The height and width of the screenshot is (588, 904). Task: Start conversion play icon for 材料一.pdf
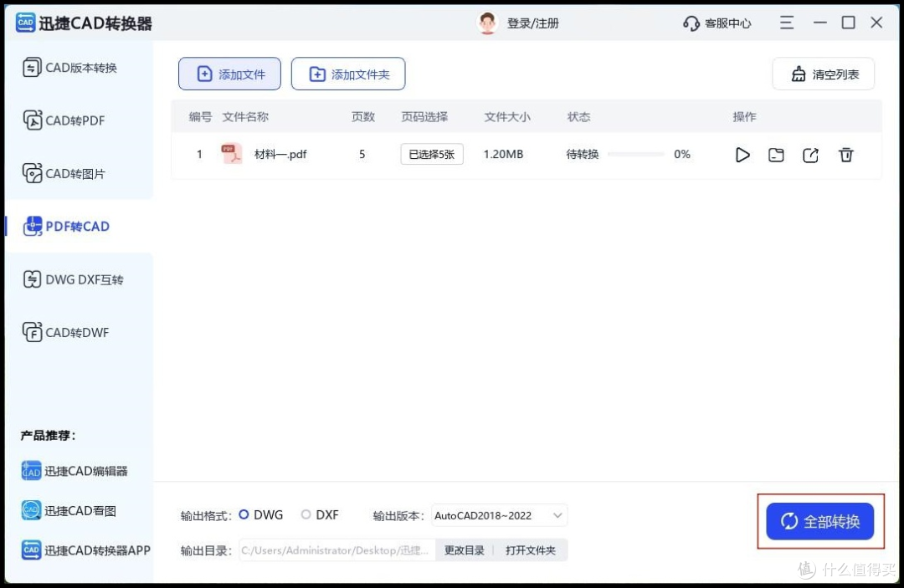tap(742, 155)
